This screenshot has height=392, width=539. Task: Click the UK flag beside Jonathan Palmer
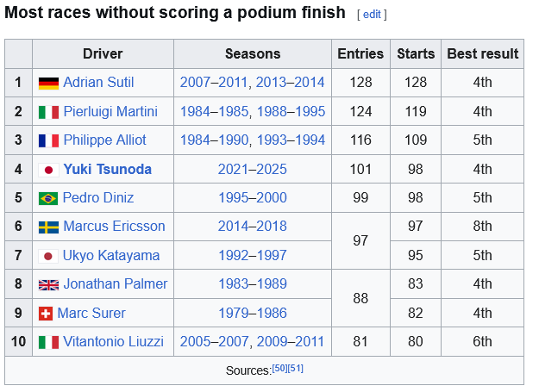(x=48, y=285)
